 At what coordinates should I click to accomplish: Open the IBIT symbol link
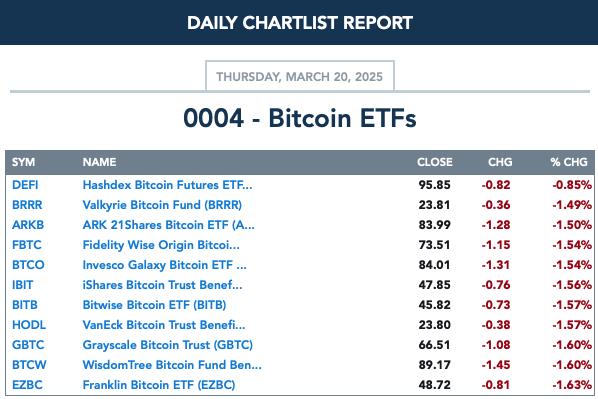23,285
